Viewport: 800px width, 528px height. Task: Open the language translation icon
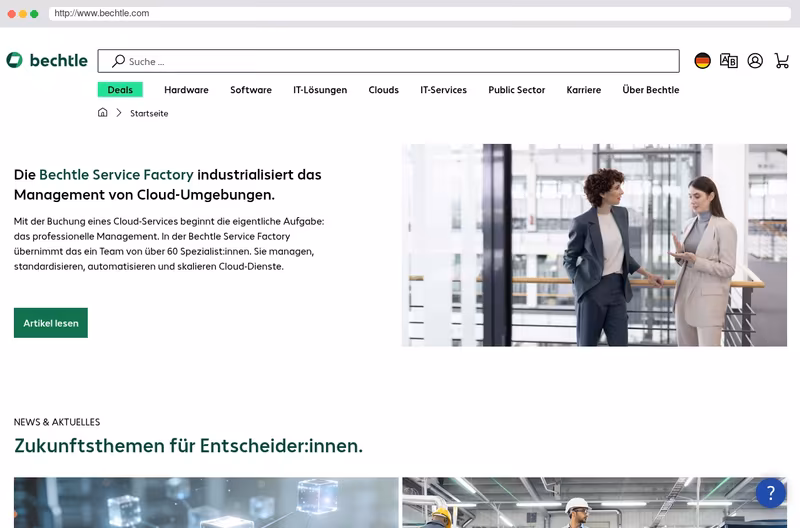pos(729,61)
